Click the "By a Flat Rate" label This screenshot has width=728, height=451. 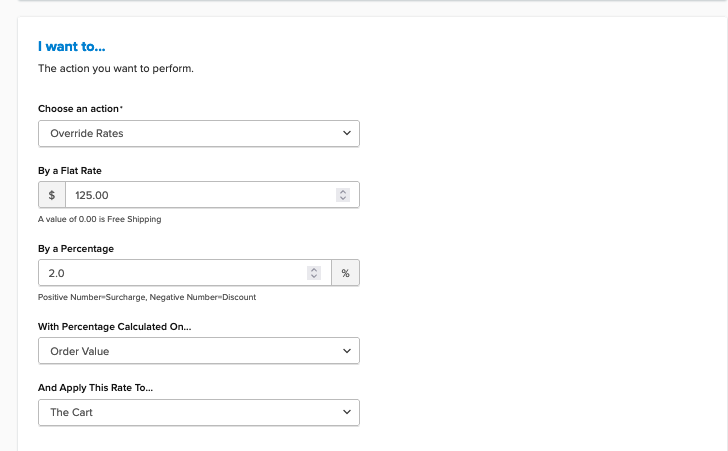click(70, 170)
